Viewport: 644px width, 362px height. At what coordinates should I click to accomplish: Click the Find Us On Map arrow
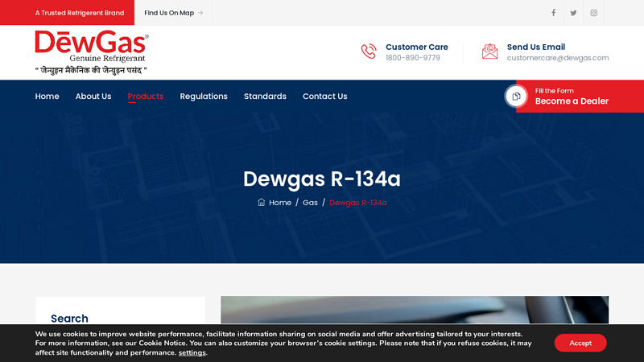[200, 13]
